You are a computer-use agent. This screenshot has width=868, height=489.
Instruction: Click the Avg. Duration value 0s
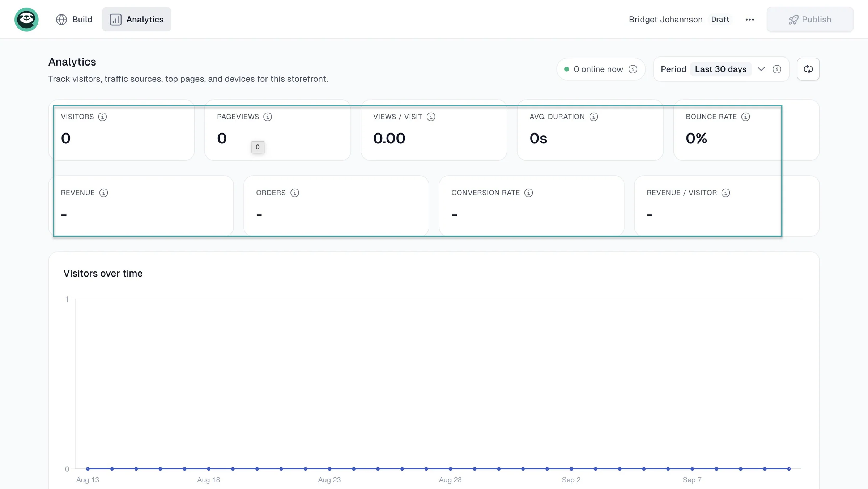(538, 138)
